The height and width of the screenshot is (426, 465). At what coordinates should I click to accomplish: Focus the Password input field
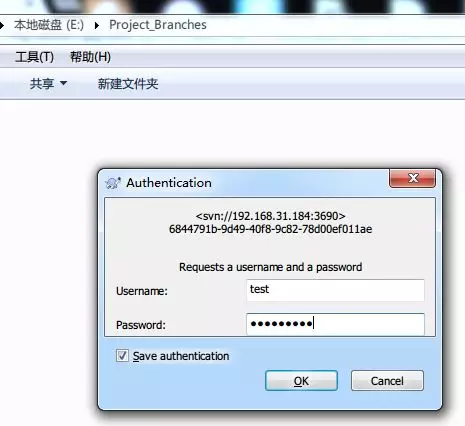[x=335, y=324]
